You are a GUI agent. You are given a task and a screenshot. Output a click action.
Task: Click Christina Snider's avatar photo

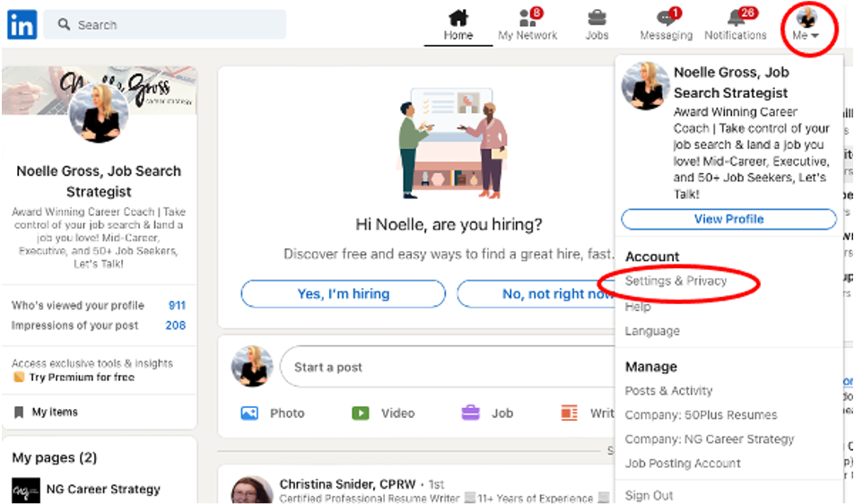[252, 490]
